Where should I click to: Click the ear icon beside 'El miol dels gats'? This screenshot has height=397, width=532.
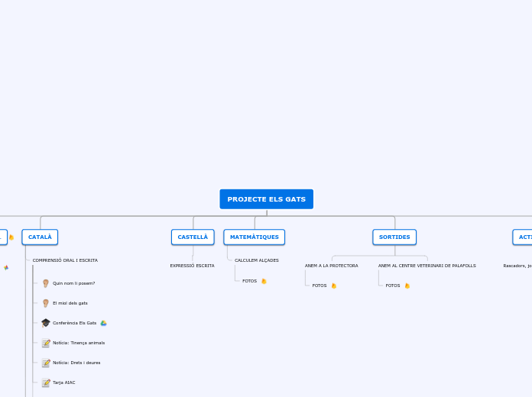[x=46, y=303]
